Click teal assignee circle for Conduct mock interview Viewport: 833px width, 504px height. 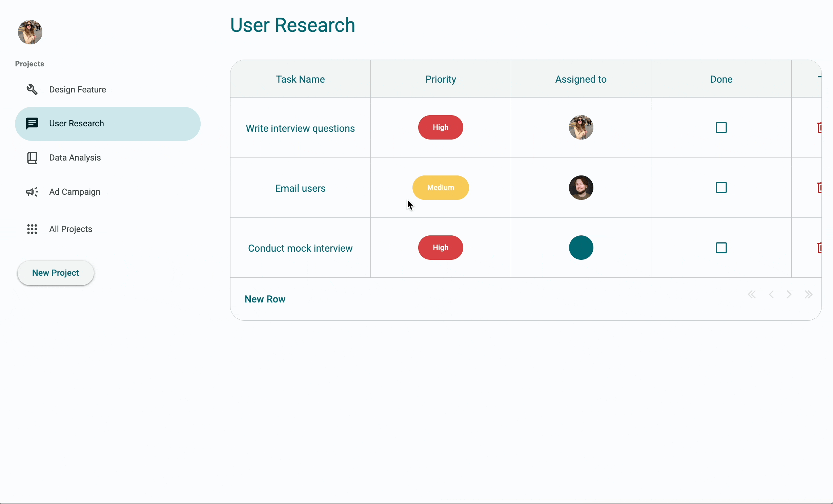pos(581,248)
